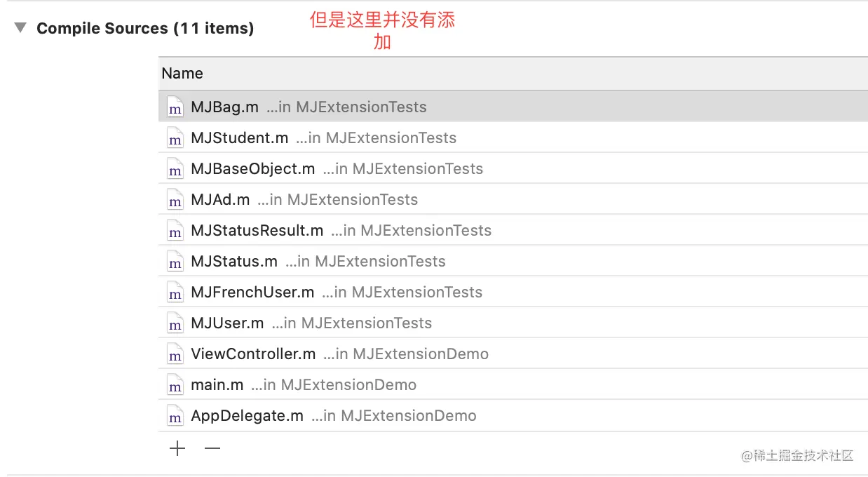Click the MJStudent.m file icon
Viewport: 868px width, 477px height.
175,138
